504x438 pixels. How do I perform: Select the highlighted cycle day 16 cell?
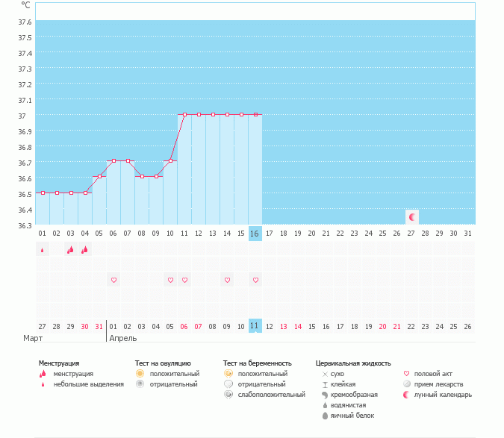click(x=255, y=233)
